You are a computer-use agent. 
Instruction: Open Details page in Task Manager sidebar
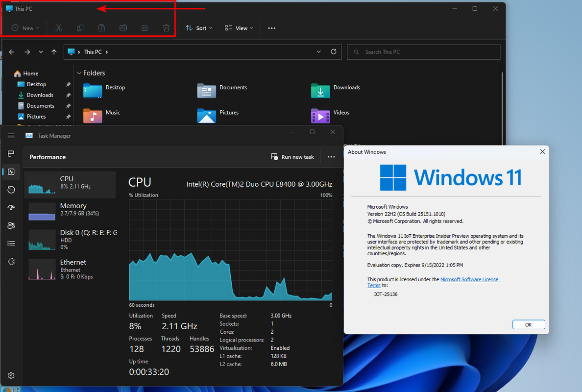click(x=11, y=243)
